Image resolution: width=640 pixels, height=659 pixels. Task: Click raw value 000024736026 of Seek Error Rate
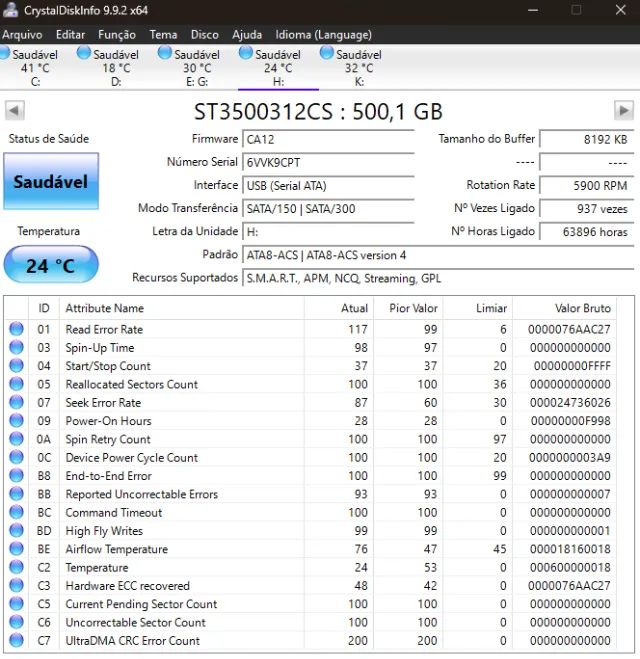pos(570,402)
